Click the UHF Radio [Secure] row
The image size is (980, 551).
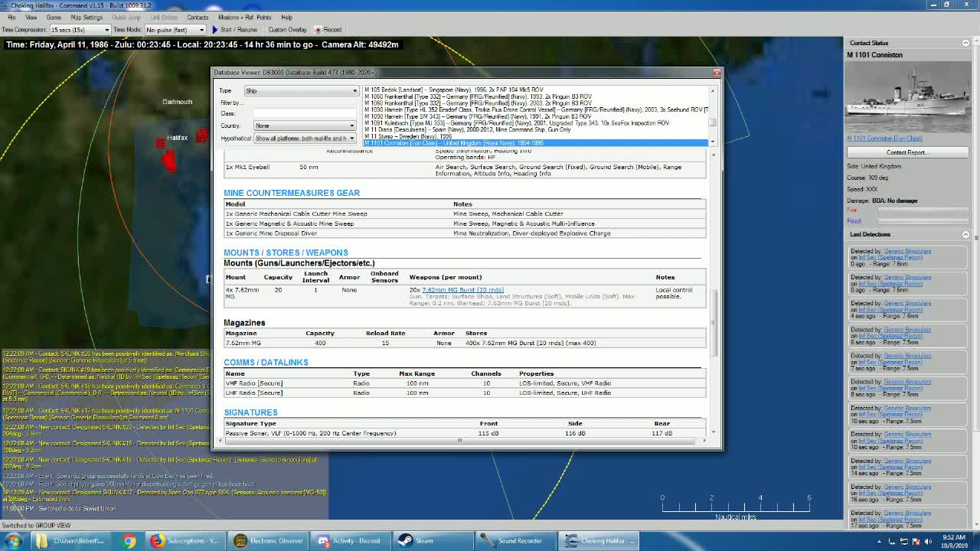pos(464,393)
